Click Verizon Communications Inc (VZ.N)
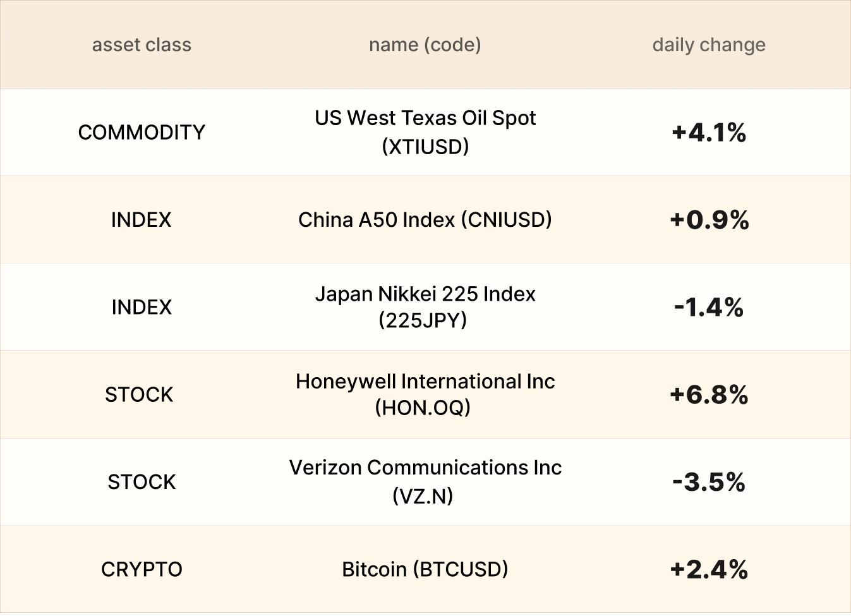 pyautogui.click(x=425, y=481)
